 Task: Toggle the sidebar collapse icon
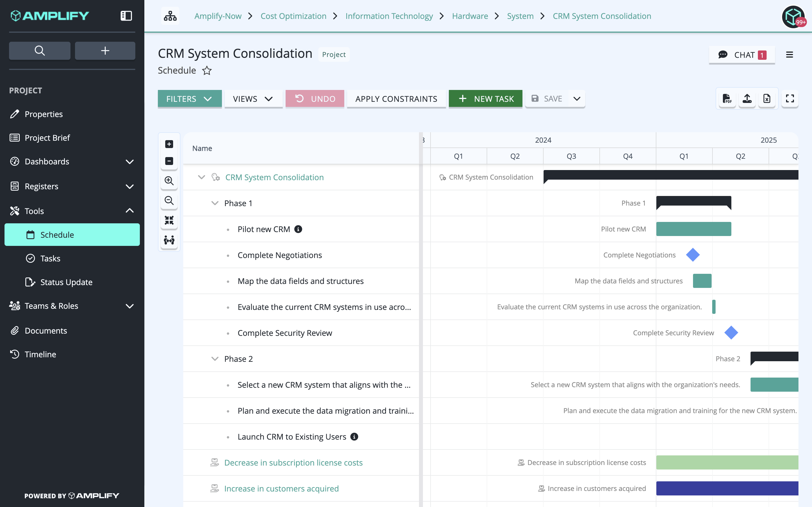[126, 16]
